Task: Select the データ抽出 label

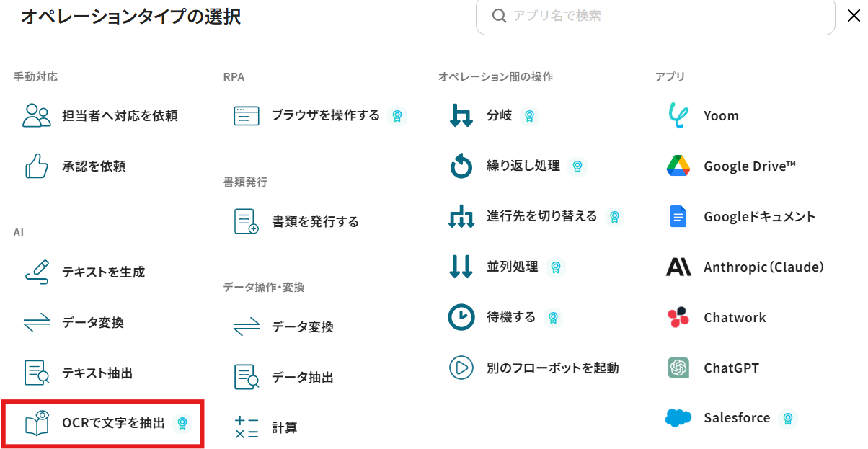Action: tap(303, 377)
